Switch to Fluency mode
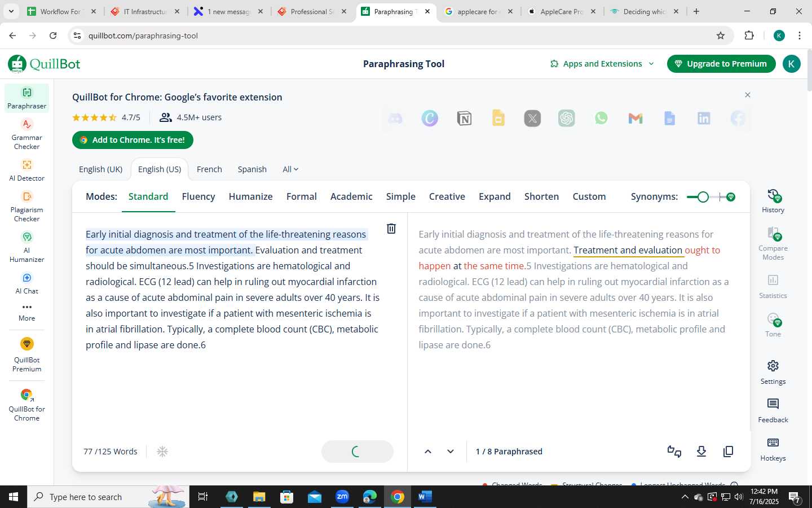Image resolution: width=812 pixels, height=508 pixels. point(198,196)
